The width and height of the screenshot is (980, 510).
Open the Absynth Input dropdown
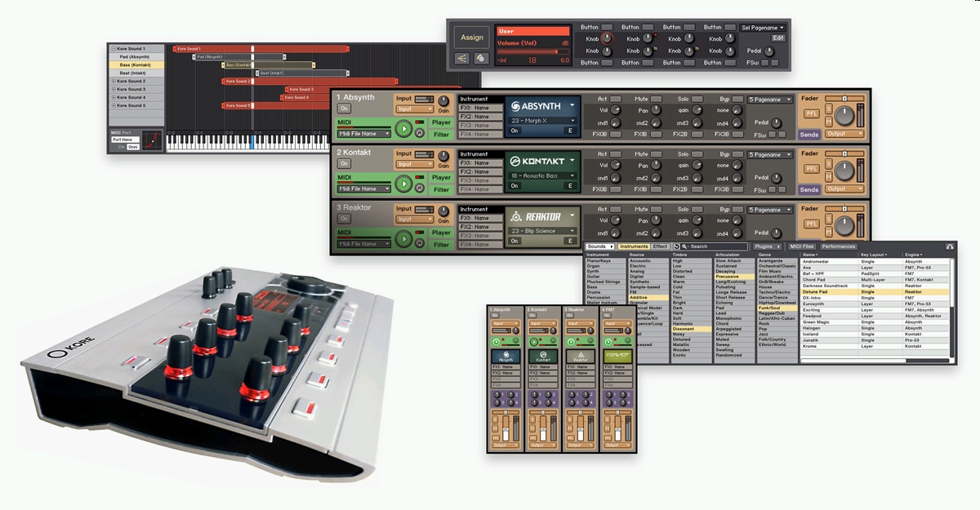pyautogui.click(x=414, y=109)
